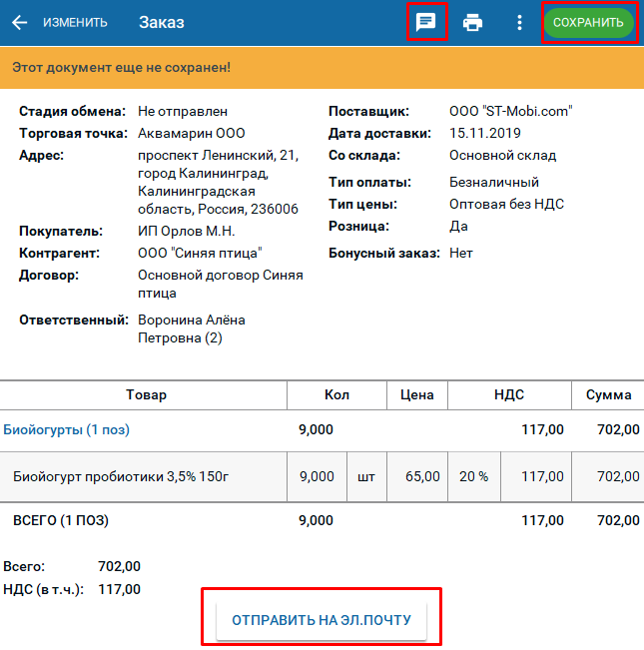
Task: Click the Кол column header
Action: click(336, 394)
